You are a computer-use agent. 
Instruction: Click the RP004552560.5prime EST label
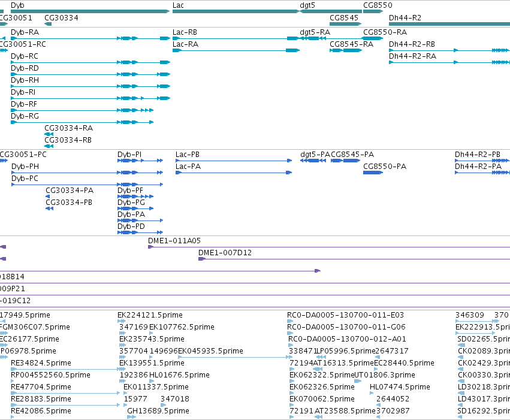[50, 375]
